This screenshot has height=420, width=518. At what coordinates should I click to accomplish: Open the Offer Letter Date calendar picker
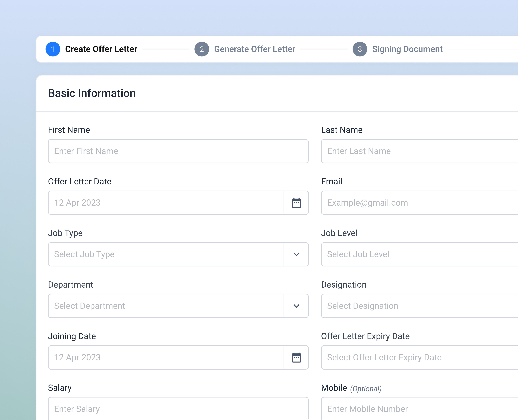(x=296, y=203)
